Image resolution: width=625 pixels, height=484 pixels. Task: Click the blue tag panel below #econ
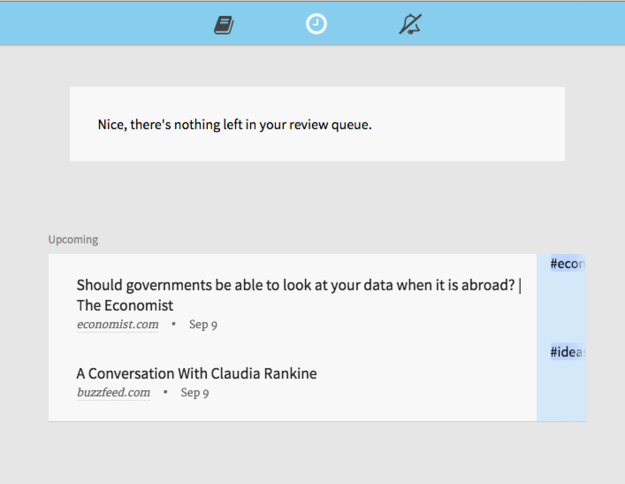[561, 305]
